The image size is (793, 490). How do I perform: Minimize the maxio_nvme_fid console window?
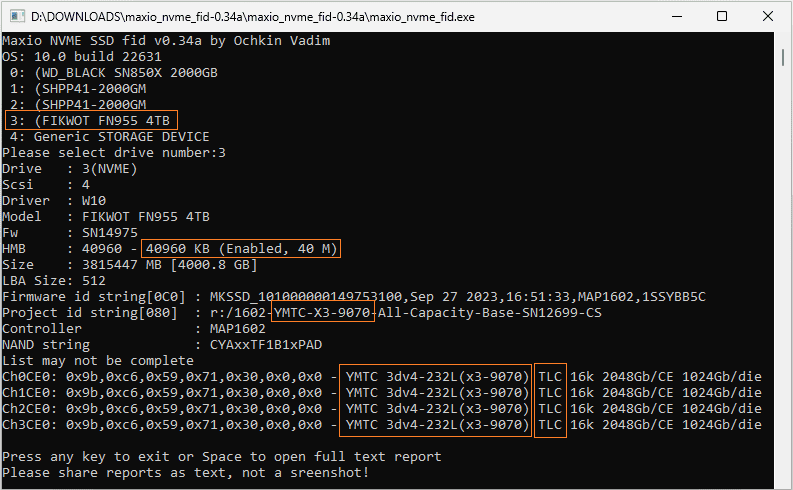pos(677,16)
